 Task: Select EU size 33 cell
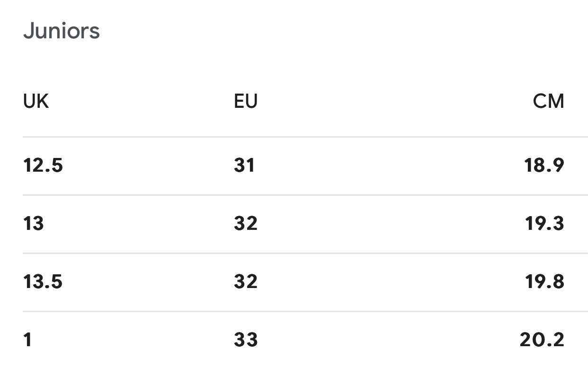click(x=246, y=340)
